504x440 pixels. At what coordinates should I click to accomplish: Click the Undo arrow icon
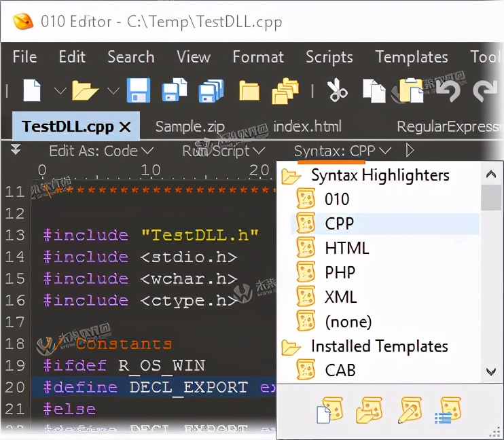pos(450,91)
